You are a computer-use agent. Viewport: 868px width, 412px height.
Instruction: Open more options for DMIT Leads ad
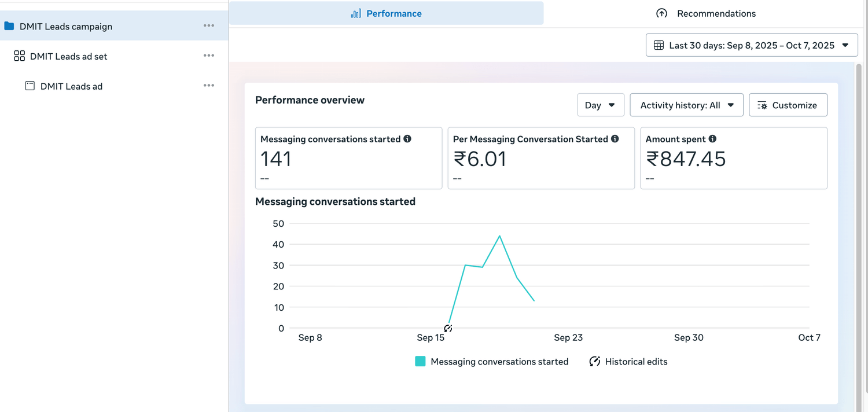pyautogui.click(x=209, y=86)
